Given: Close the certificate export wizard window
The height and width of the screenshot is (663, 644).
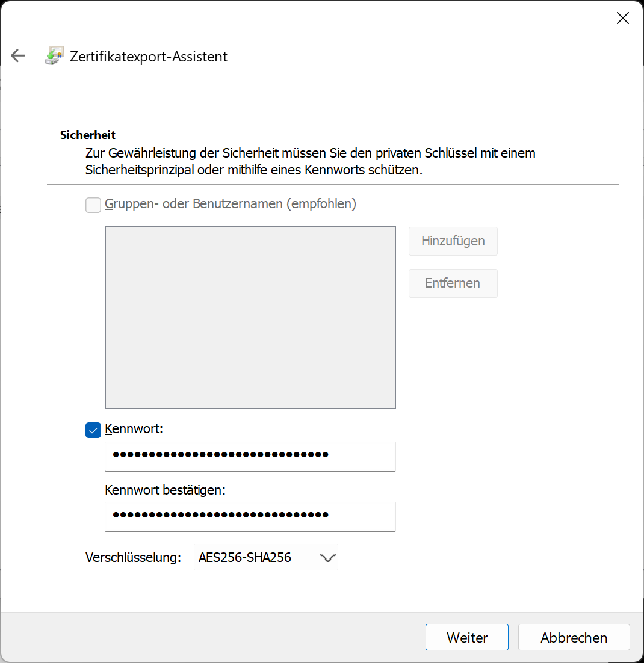Looking at the screenshot, I should click(622, 18).
